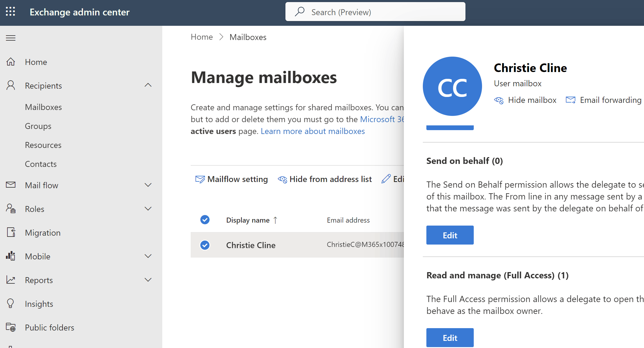644x348 pixels.
Task: Click the Mail flow envelope icon
Action: (x=11, y=185)
